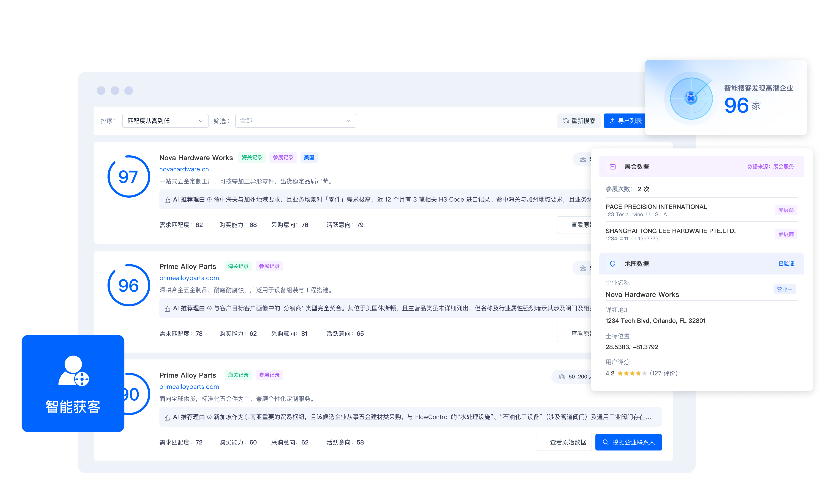
Task: Click the refresh icon in 重新搜索
Action: pos(566,121)
